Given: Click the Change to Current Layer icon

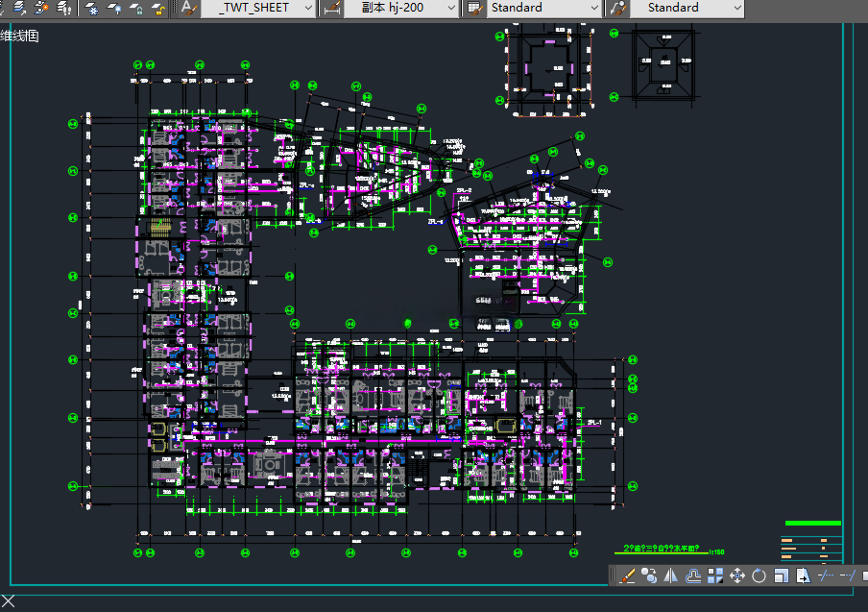Looking at the screenshot, I should pos(19,8).
